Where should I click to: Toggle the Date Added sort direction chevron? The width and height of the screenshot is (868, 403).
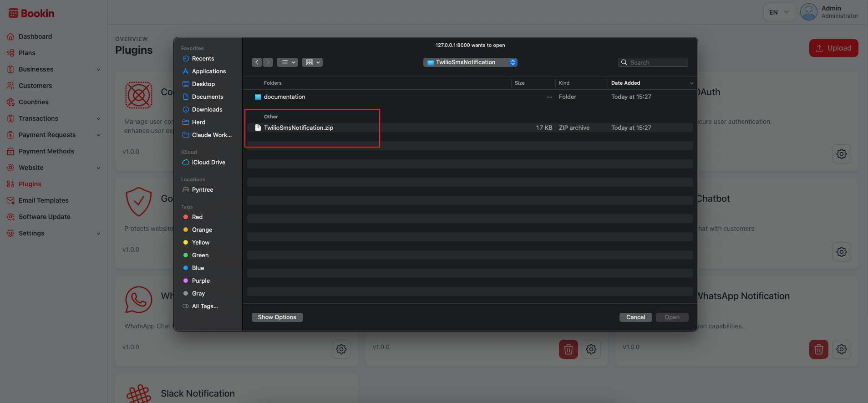point(691,83)
